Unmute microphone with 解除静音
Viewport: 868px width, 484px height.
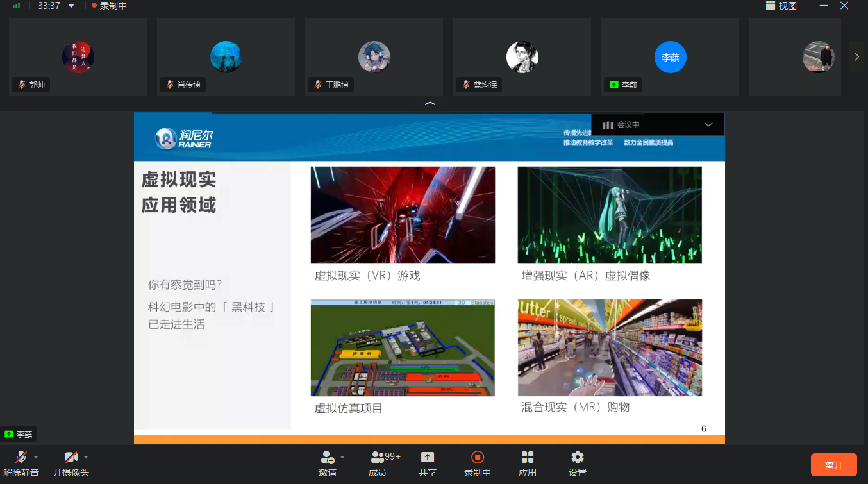[x=21, y=458]
